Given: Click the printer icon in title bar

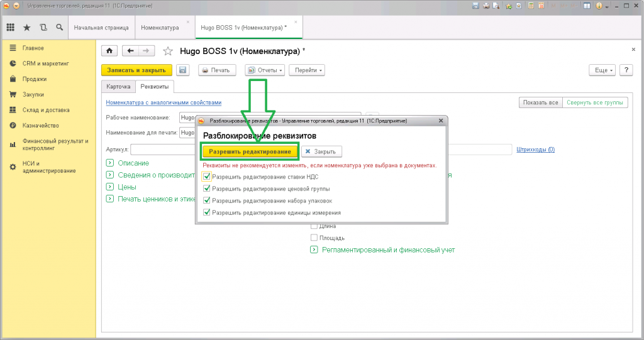Looking at the screenshot, I should click(486, 6).
